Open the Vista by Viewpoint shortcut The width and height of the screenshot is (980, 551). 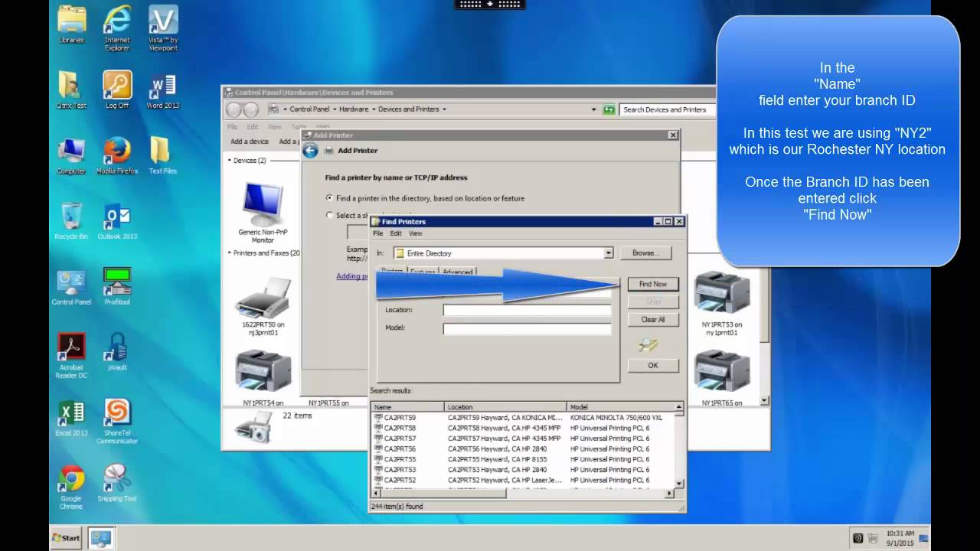[163, 28]
